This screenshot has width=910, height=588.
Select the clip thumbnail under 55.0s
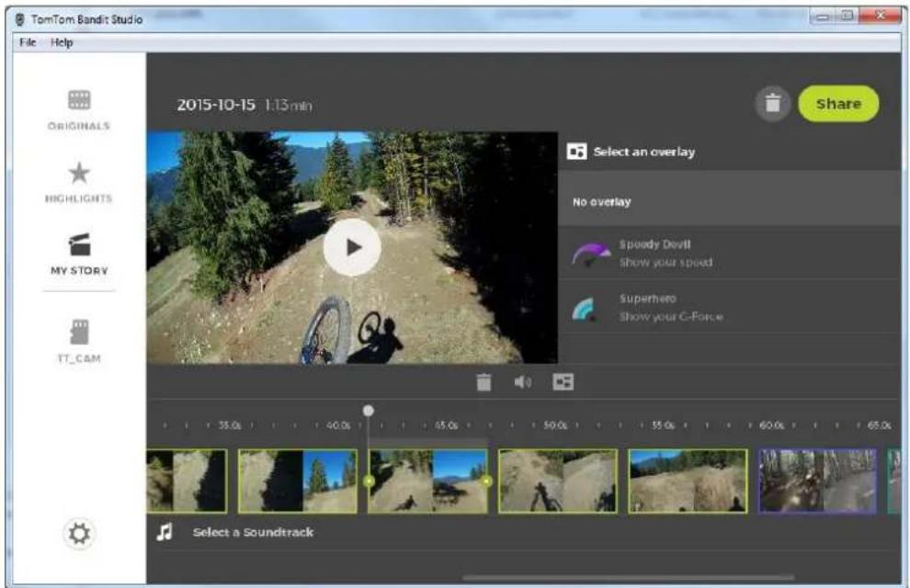(688, 481)
